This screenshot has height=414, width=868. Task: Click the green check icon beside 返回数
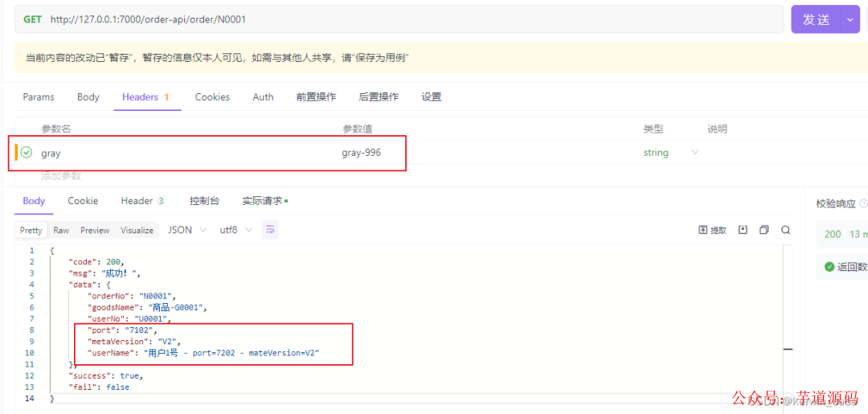(829, 267)
